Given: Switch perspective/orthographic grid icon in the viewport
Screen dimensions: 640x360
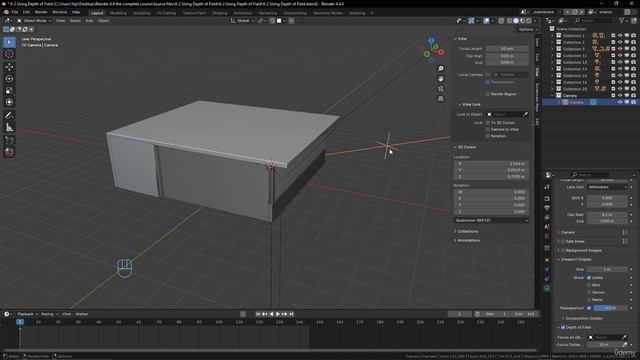Looking at the screenshot, I should [x=440, y=99].
